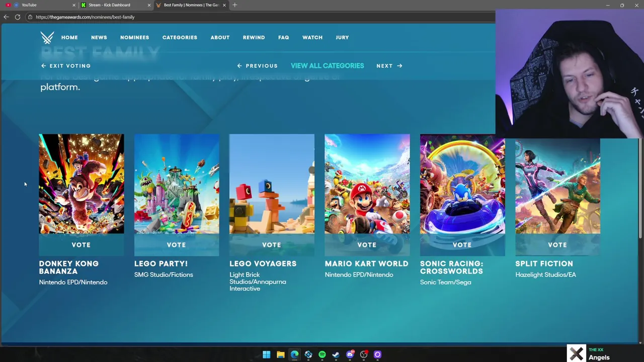Click the SONIC RACING: CROSSWORLDS title text
Image resolution: width=644 pixels, height=362 pixels.
point(451,267)
